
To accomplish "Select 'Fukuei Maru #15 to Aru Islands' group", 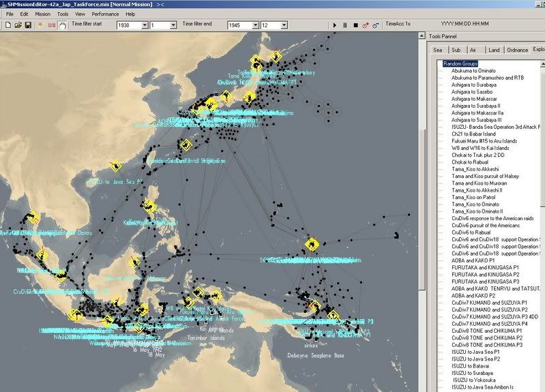I will coord(484,140).
